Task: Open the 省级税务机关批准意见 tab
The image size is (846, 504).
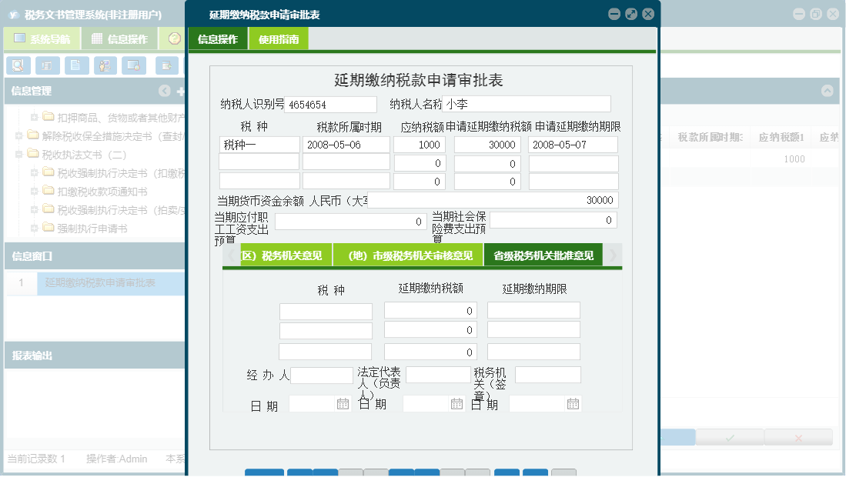Action: point(545,254)
